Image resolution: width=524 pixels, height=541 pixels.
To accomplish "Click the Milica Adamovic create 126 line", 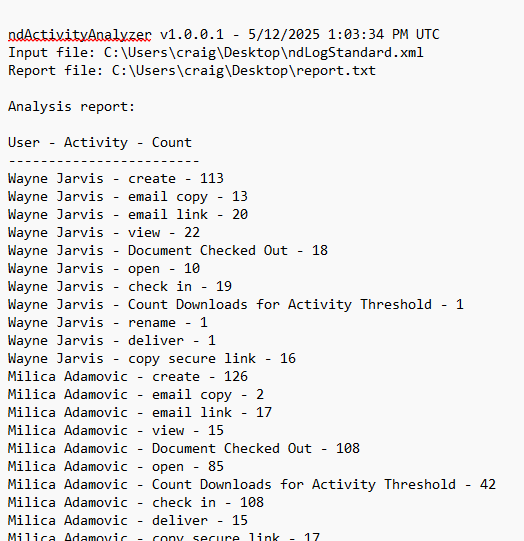I will pos(128,376).
